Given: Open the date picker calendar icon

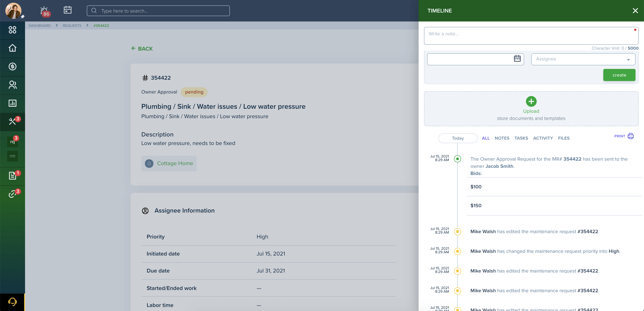Looking at the screenshot, I should (x=517, y=59).
